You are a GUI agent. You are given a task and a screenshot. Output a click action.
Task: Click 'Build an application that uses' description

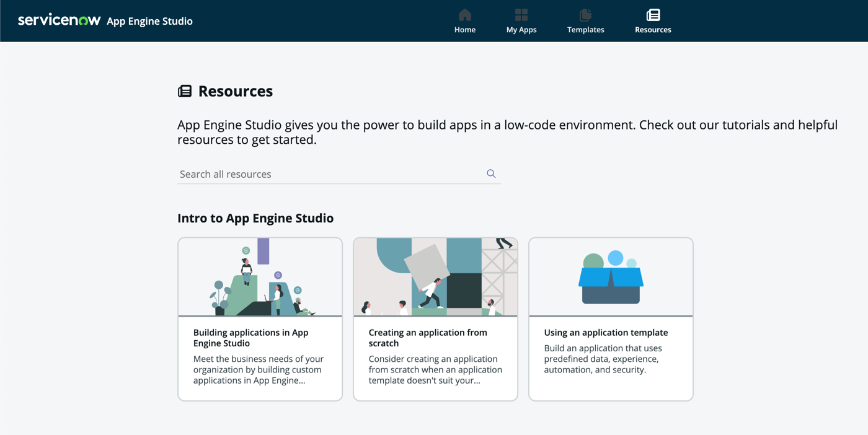click(603, 359)
